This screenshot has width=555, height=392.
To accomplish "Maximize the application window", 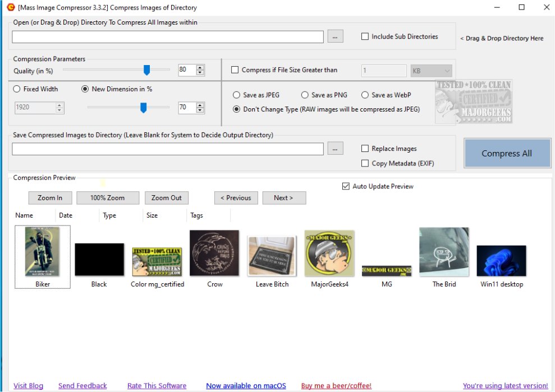I will click(x=521, y=7).
